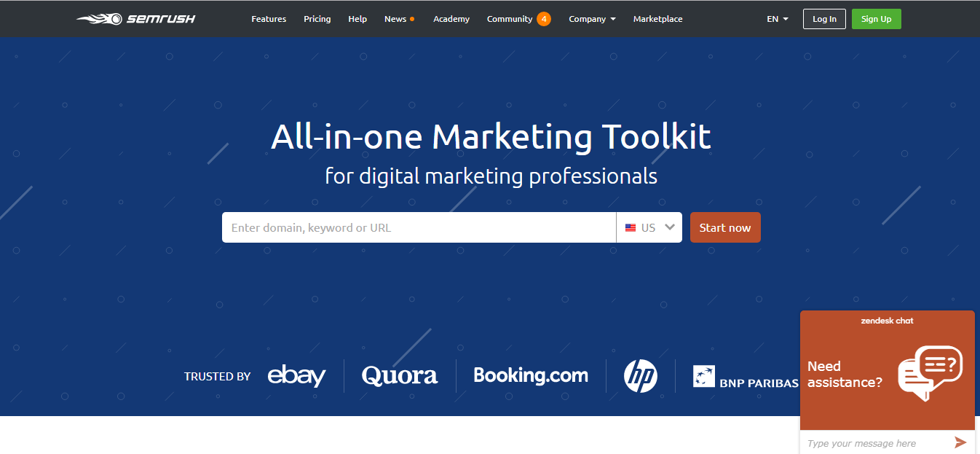The height and width of the screenshot is (454, 980).
Task: Click the orange Community notification badge 4
Action: point(544,19)
